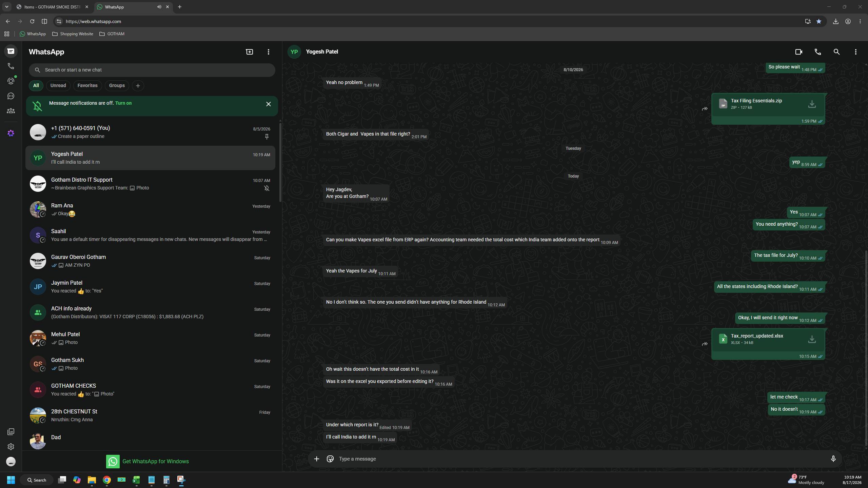Click the new chat icon
868x488 pixels.
pyautogui.click(x=249, y=52)
